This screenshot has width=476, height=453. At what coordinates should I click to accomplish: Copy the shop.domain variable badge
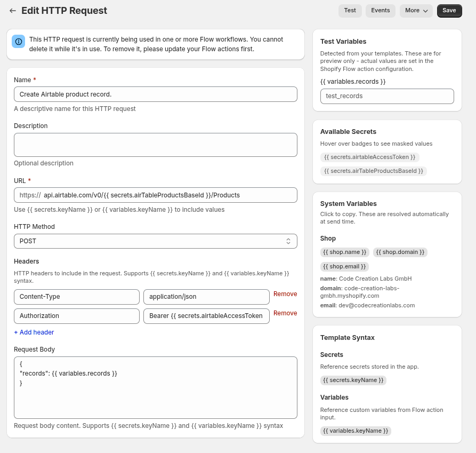[400, 252]
